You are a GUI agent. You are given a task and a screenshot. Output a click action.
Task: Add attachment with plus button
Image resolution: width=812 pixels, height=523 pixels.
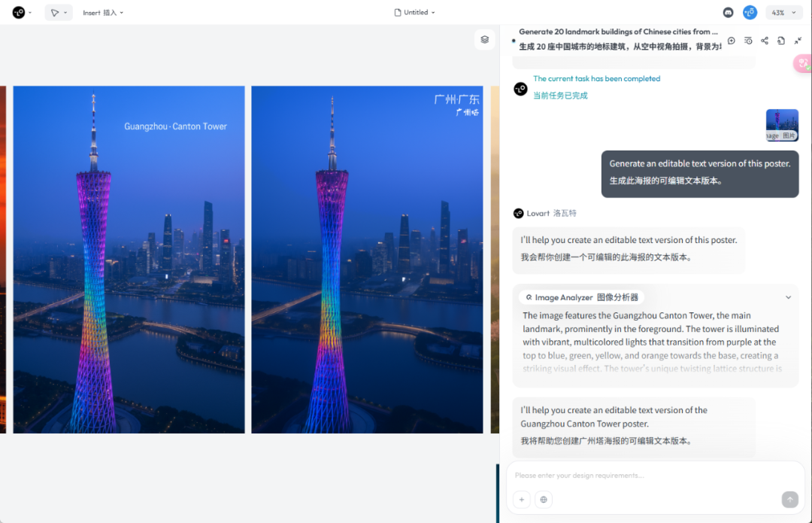pyautogui.click(x=522, y=500)
